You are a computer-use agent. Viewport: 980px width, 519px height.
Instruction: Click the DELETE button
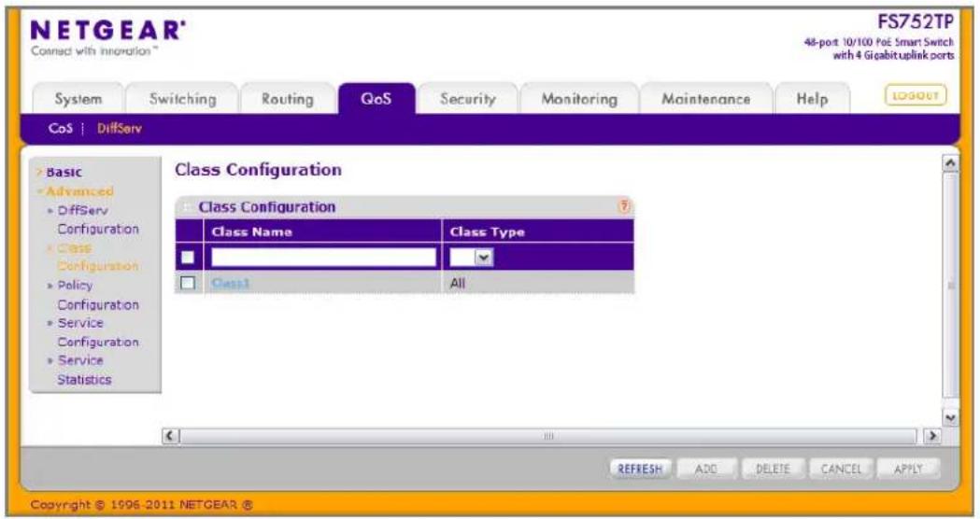pyautogui.click(x=774, y=469)
